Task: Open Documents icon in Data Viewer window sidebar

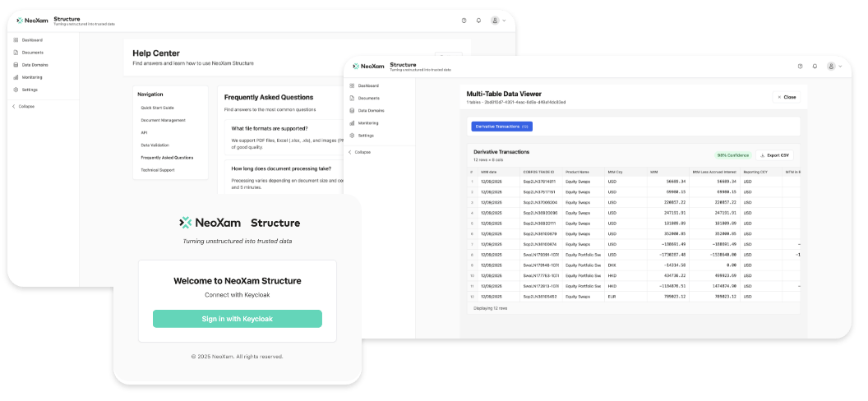Action: [352, 98]
